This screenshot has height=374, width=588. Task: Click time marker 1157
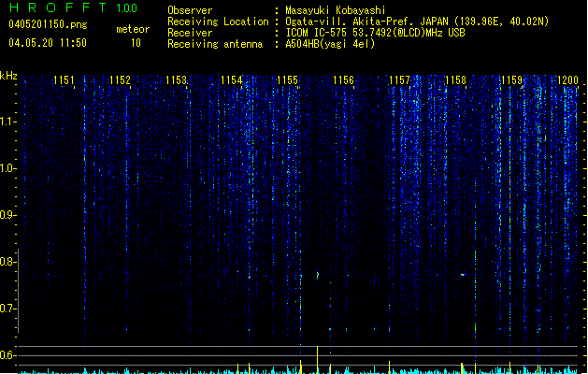coord(400,79)
